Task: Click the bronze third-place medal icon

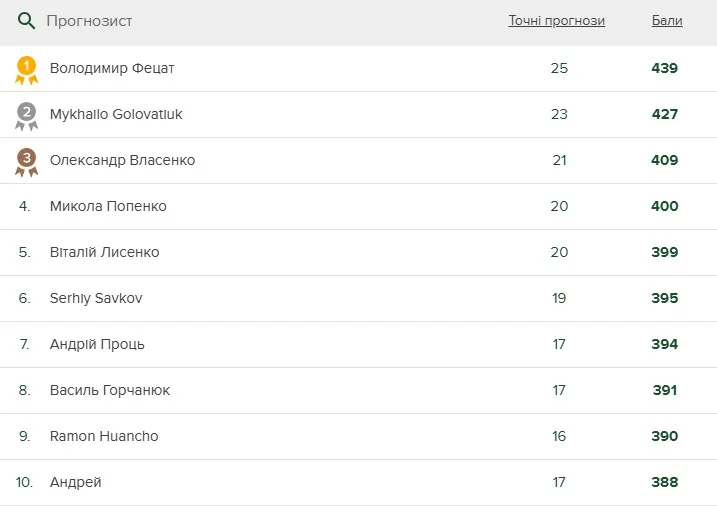Action: pos(26,162)
